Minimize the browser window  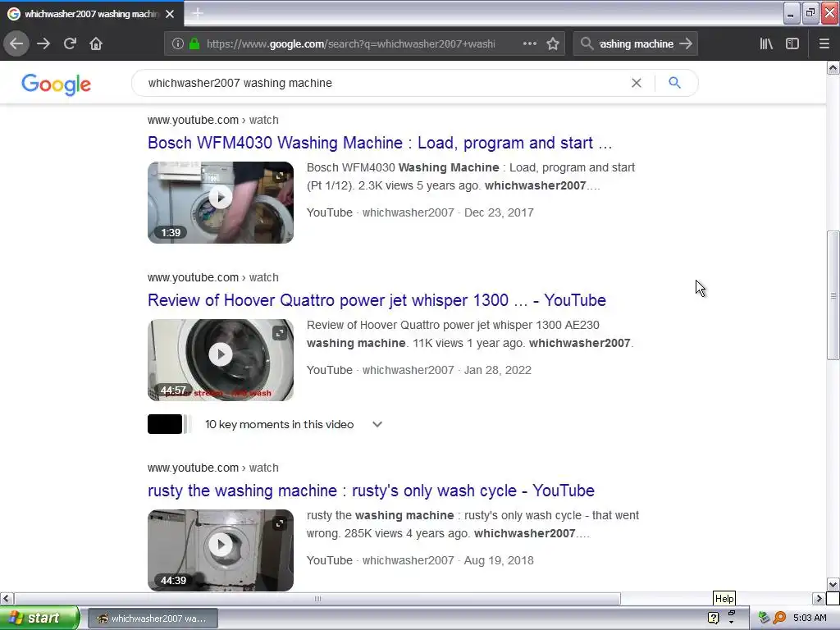pyautogui.click(x=791, y=13)
